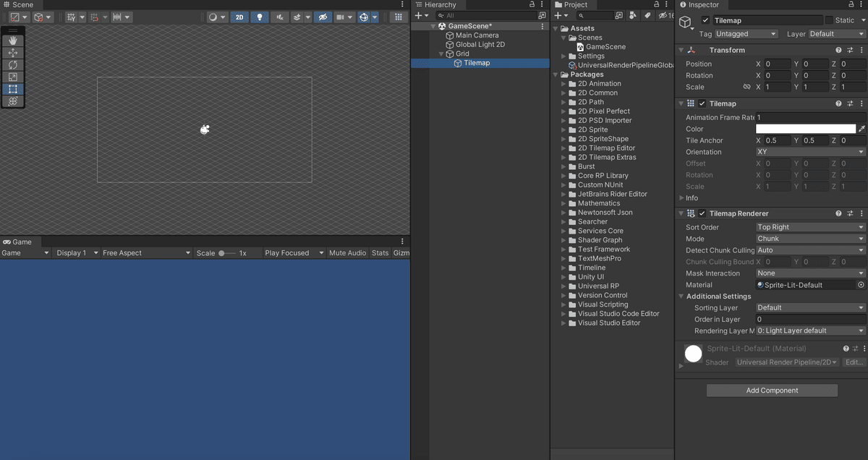Screen dimensions: 868x460
Task: Select the Rotate tool
Action: [x=13, y=65]
